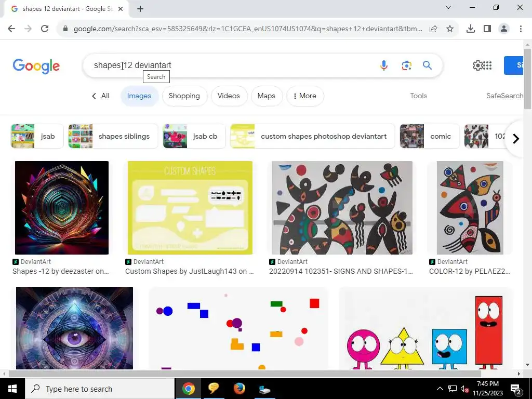
Task: Search by image with Google Lens icon
Action: pyautogui.click(x=406, y=65)
